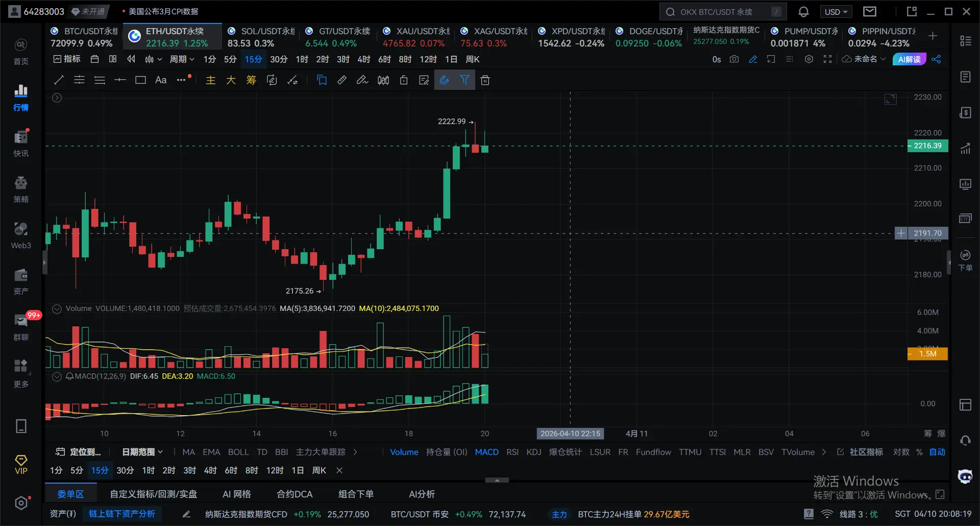The image size is (980, 526).
Task: Open the notification bell icon
Action: pyautogui.click(x=803, y=12)
